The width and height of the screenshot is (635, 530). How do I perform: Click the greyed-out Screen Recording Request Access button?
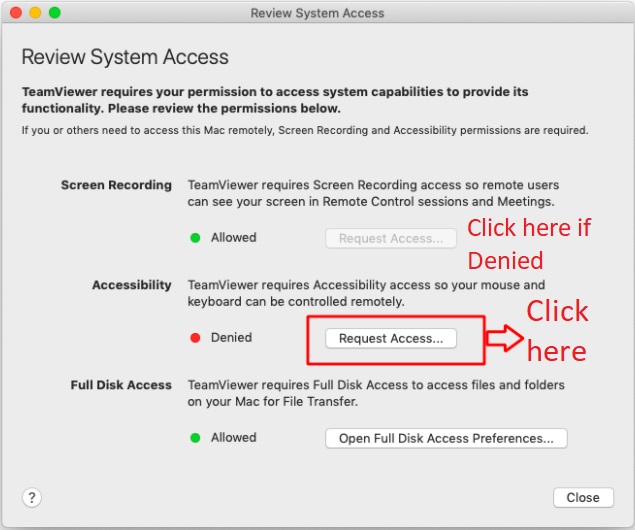(x=391, y=238)
